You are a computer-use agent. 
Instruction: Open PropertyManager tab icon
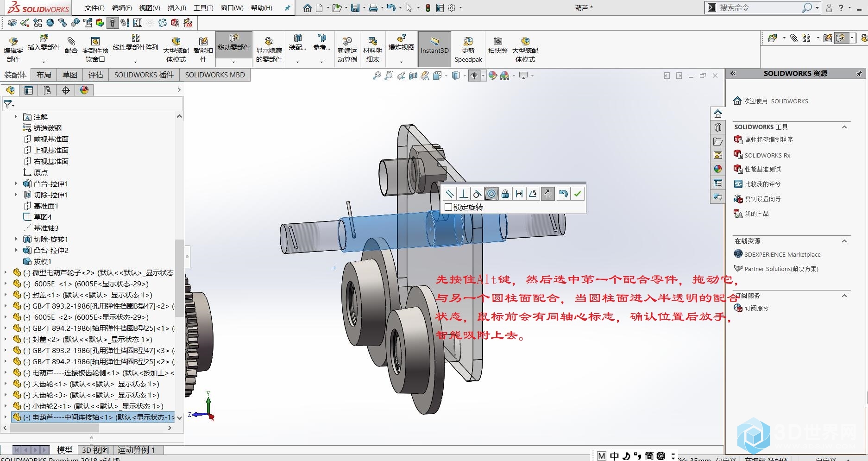click(29, 90)
